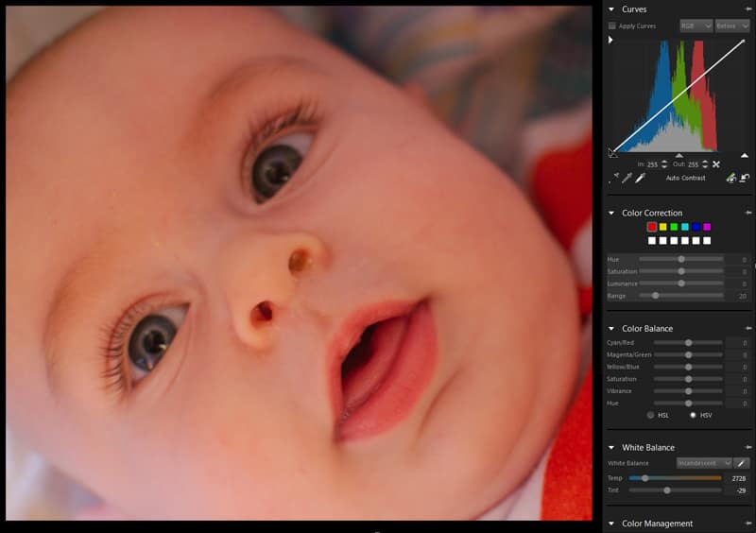756x533 pixels.
Task: Increase the curve In value with stepper
Action: 664,162
